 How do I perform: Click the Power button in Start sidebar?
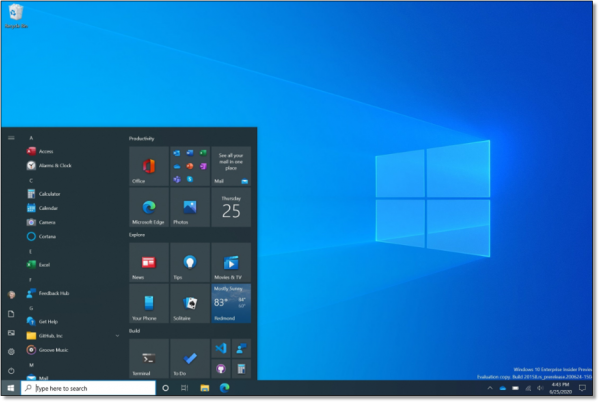click(11, 370)
